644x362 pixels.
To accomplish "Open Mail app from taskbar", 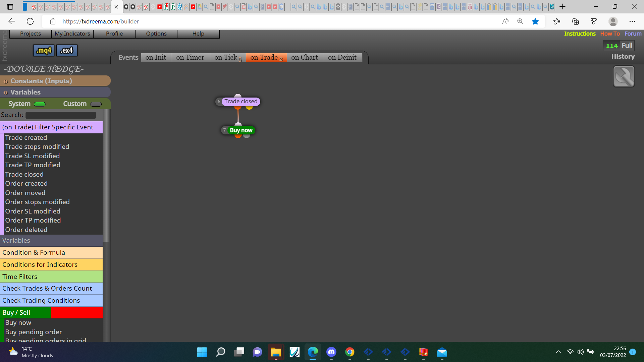I will click(x=442, y=352).
